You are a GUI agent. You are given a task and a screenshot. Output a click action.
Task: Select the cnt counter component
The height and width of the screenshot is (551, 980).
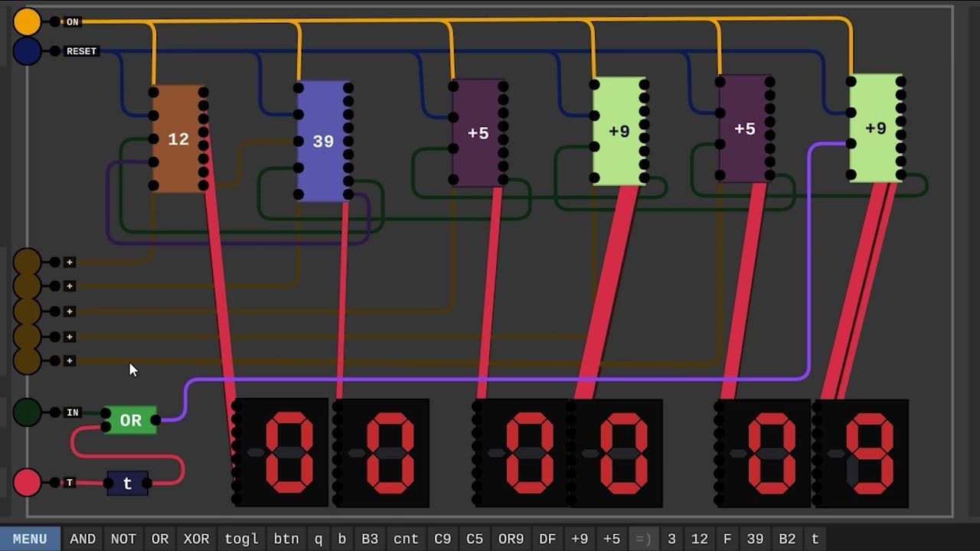[x=407, y=539]
